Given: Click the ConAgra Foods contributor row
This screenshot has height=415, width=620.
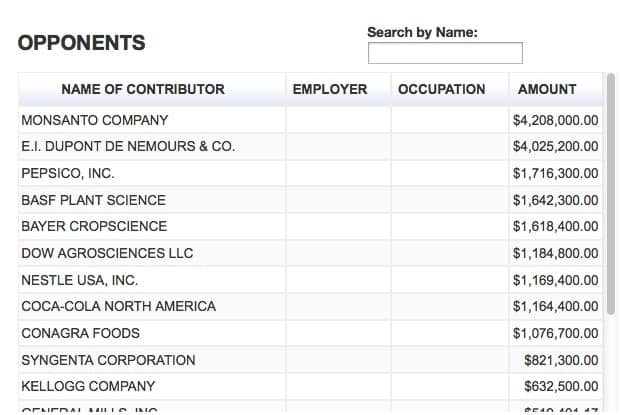Looking at the screenshot, I should [80, 333].
